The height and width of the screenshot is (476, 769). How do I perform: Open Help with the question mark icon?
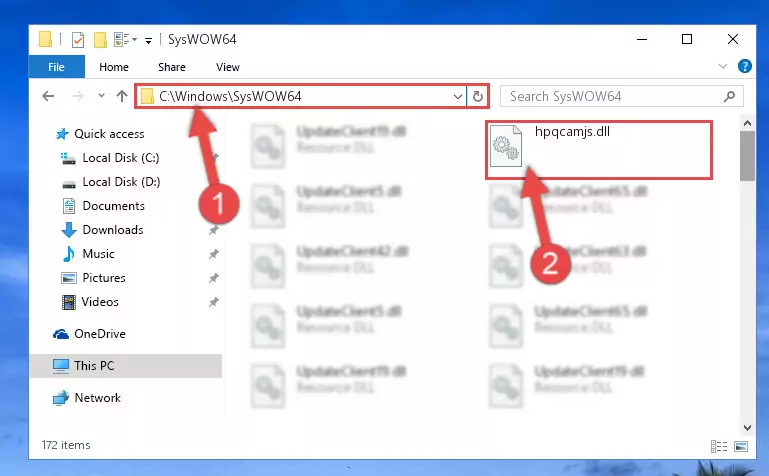pos(744,66)
